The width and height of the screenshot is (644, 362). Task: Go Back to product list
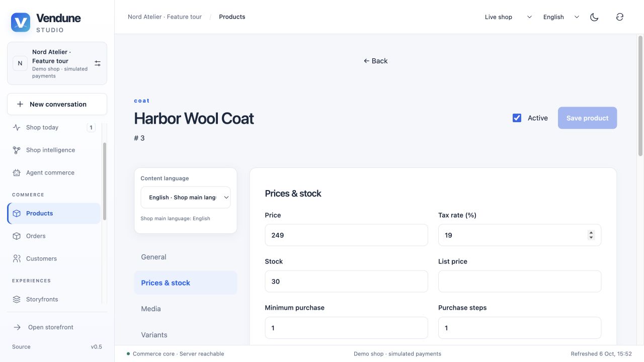[375, 61]
